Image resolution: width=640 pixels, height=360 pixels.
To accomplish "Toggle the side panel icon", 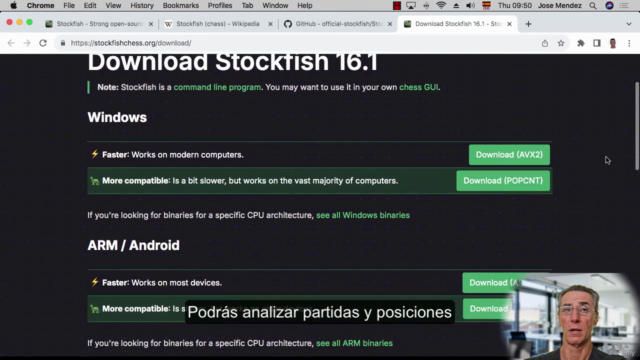I will [x=597, y=43].
